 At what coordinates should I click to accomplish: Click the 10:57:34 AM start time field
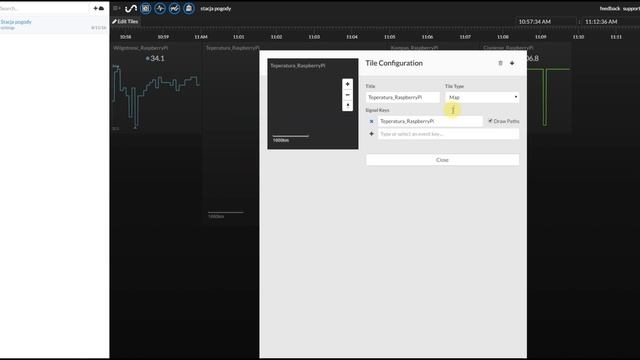pos(546,22)
